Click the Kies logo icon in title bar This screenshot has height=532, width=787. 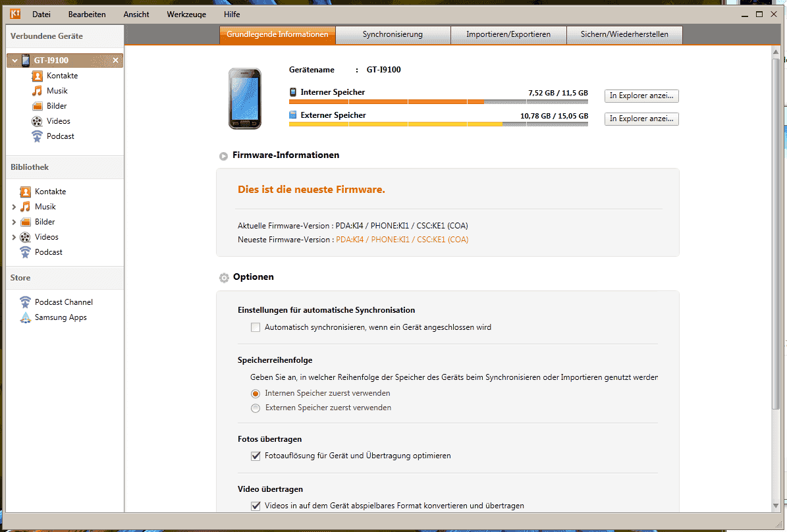click(x=15, y=14)
